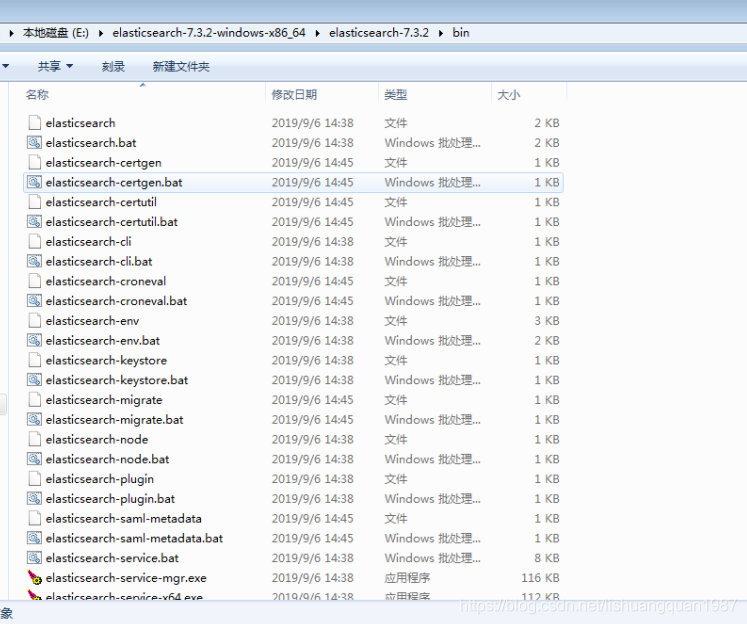Click the elasticsearch.bat batch file icon

coord(34,143)
